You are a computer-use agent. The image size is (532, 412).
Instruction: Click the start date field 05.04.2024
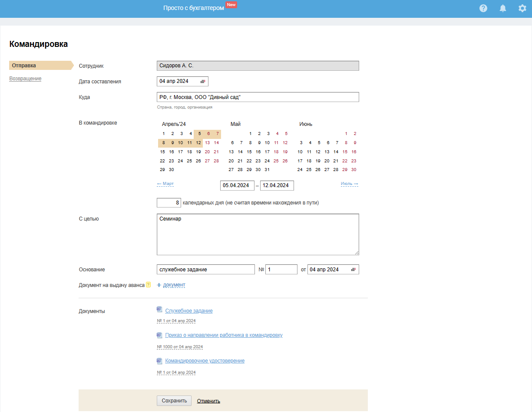tap(237, 185)
